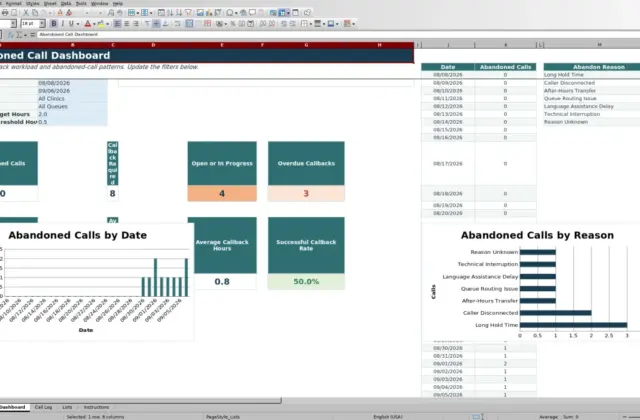Open the font size dropdown arrow
This screenshot has width=640, height=420.
click(x=42, y=24)
